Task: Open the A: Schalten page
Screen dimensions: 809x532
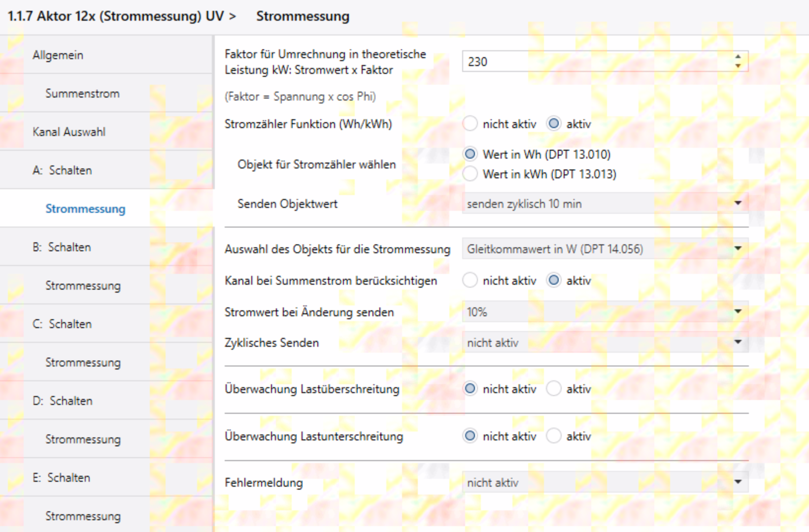Action: [x=63, y=170]
